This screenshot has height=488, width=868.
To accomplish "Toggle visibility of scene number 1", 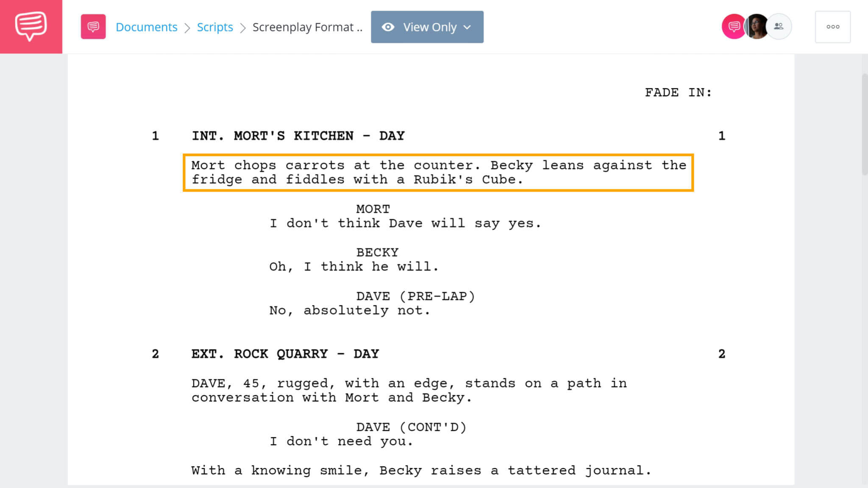I will pos(155,135).
